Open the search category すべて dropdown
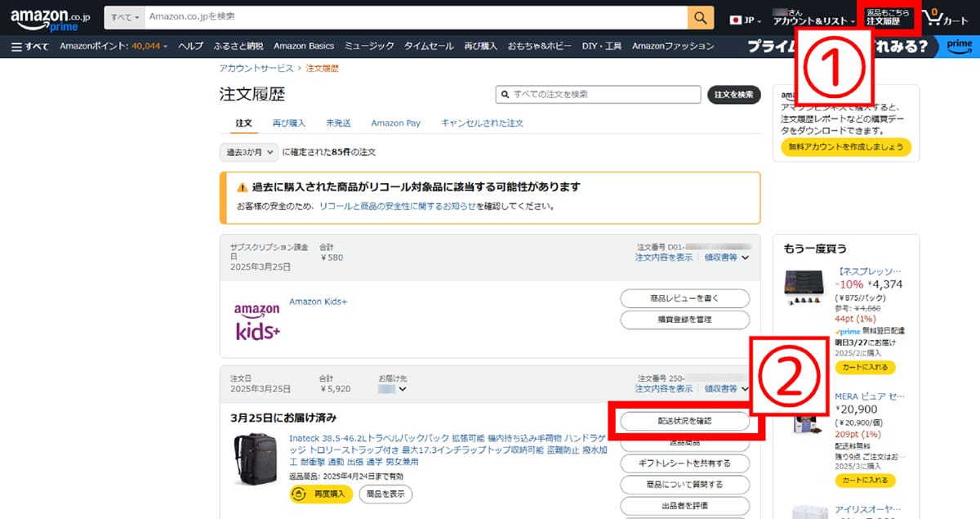Image resolution: width=980 pixels, height=519 pixels. click(124, 18)
